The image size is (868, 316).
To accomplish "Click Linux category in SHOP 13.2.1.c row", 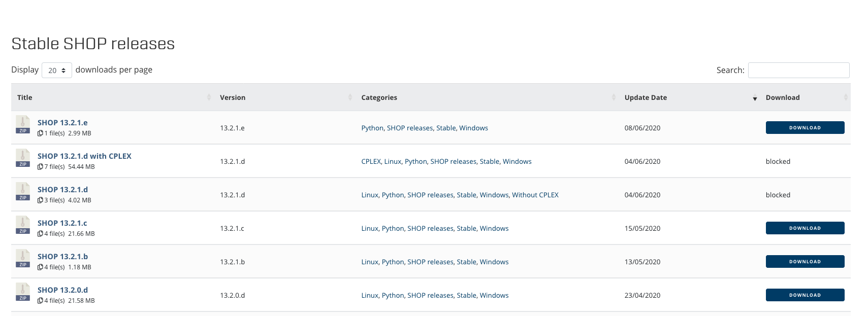I will pos(370,229).
